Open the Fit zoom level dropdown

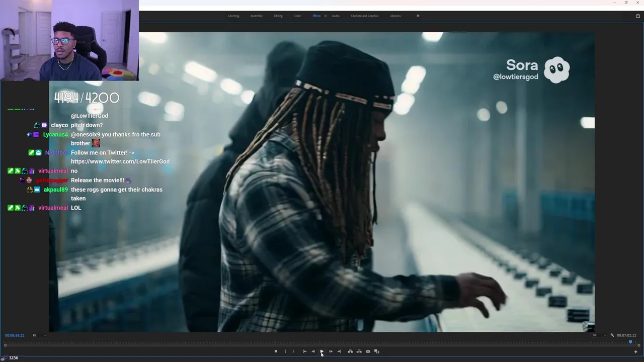pyautogui.click(x=39, y=335)
